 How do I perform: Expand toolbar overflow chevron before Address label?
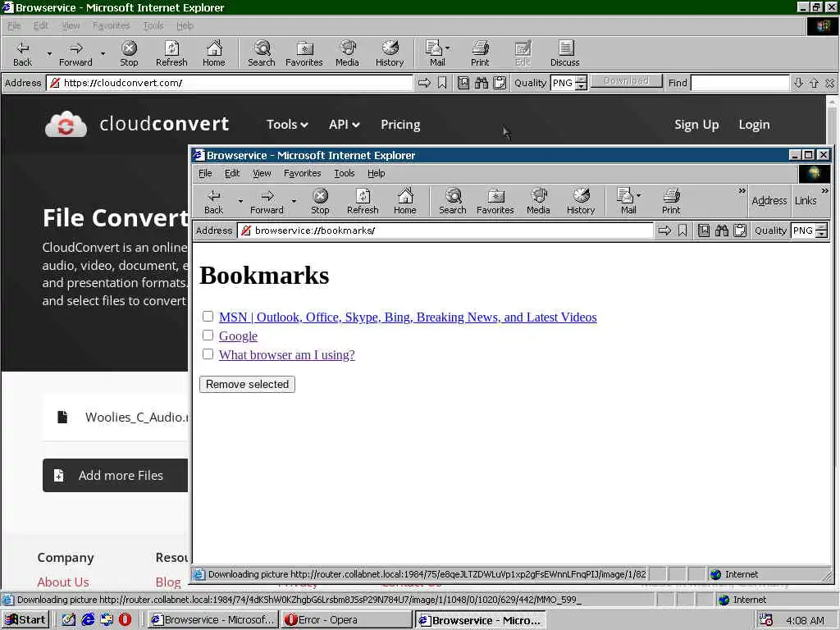pos(742,190)
